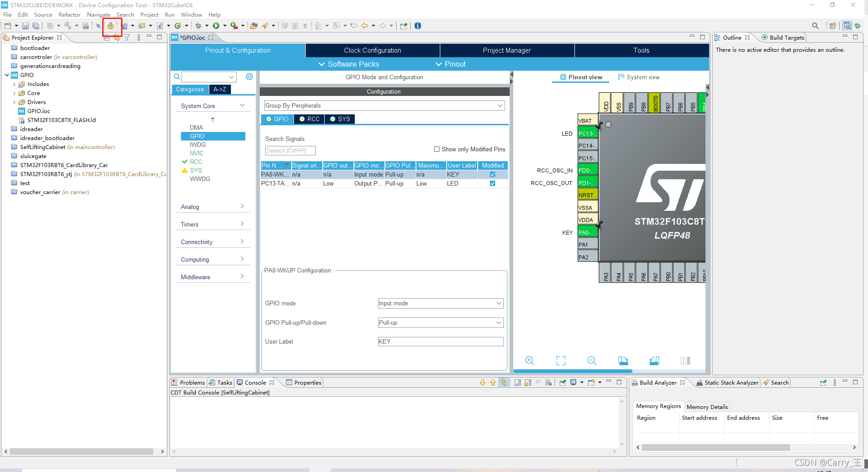This screenshot has width=868, height=472.
Task: Click the Build Analyzer horizontal scrollbar
Action: point(716,447)
